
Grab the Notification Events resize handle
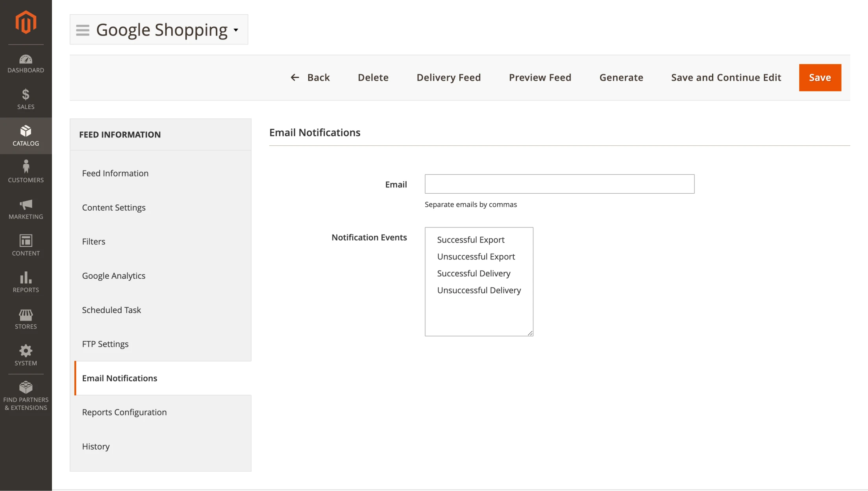[530, 333]
